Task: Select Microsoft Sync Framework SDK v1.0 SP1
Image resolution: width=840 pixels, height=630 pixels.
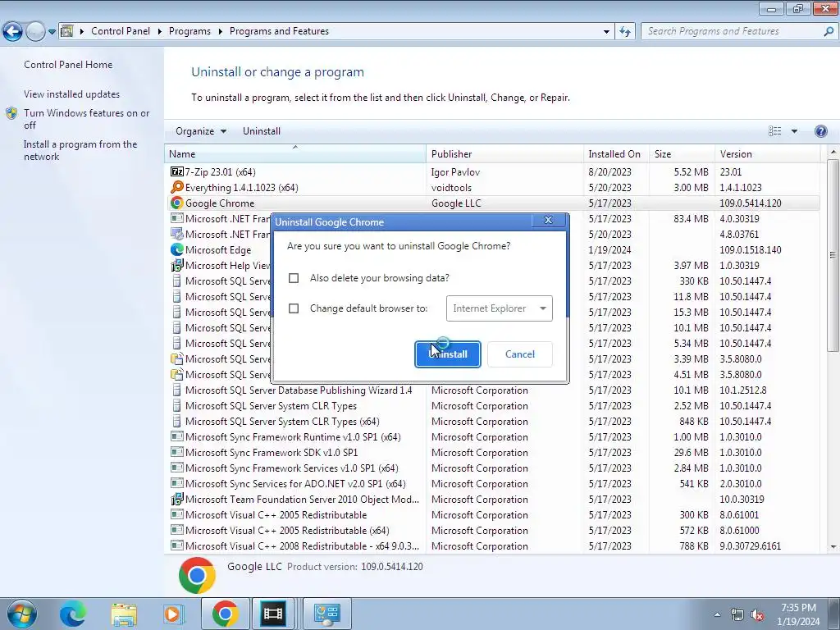Action: pos(492,453)
